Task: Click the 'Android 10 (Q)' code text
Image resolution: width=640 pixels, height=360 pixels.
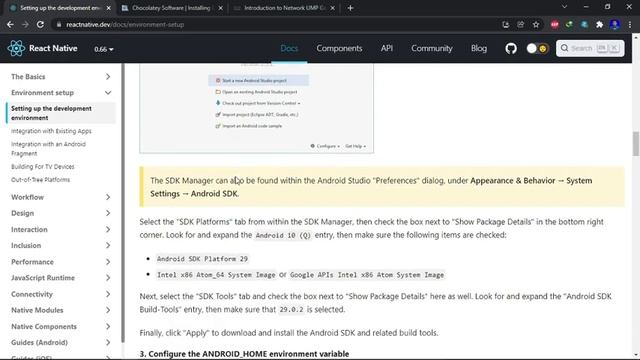Action: [x=283, y=236]
